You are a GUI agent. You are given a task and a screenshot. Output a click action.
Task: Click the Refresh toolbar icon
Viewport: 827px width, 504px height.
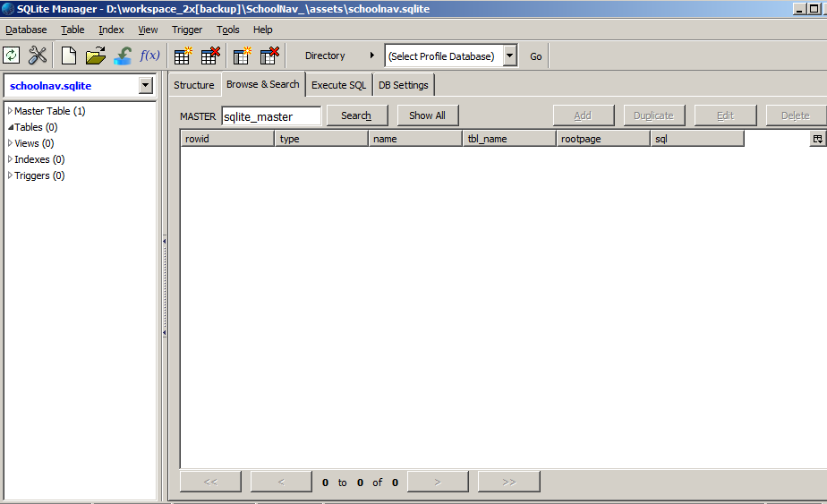(x=11, y=56)
